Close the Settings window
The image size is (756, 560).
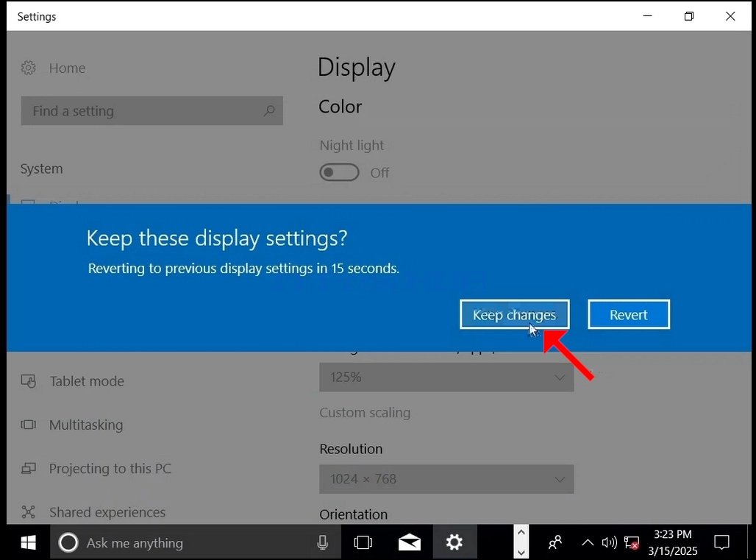730,16
